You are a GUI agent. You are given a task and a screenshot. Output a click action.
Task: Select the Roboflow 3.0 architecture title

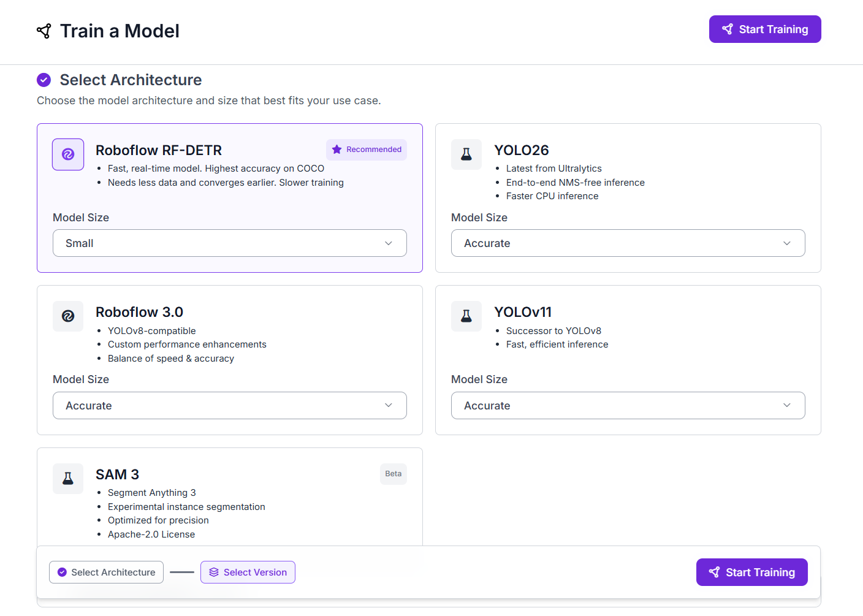pos(139,312)
